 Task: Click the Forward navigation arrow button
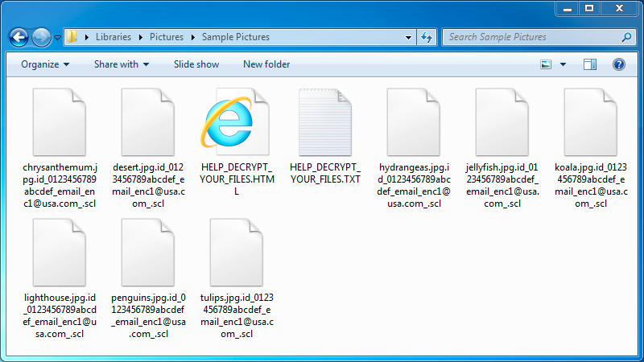tap(41, 37)
